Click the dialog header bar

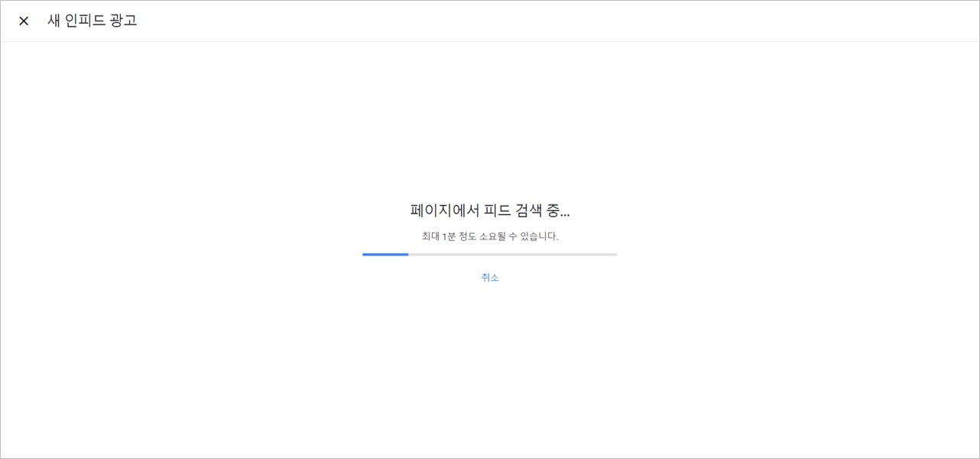(x=489, y=21)
